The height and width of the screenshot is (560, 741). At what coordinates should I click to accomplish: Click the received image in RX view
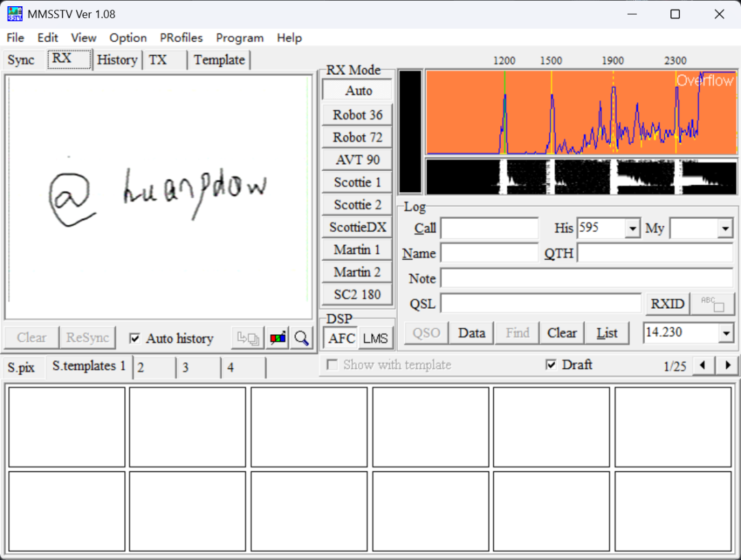(x=158, y=197)
